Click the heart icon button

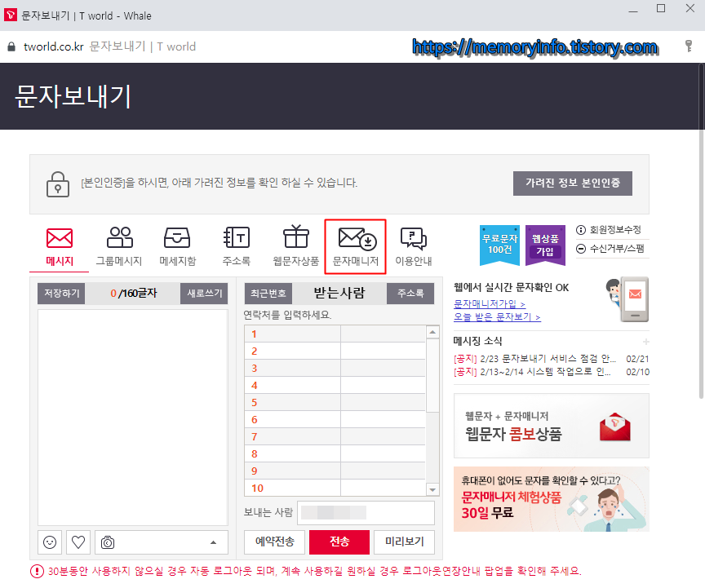(78, 542)
